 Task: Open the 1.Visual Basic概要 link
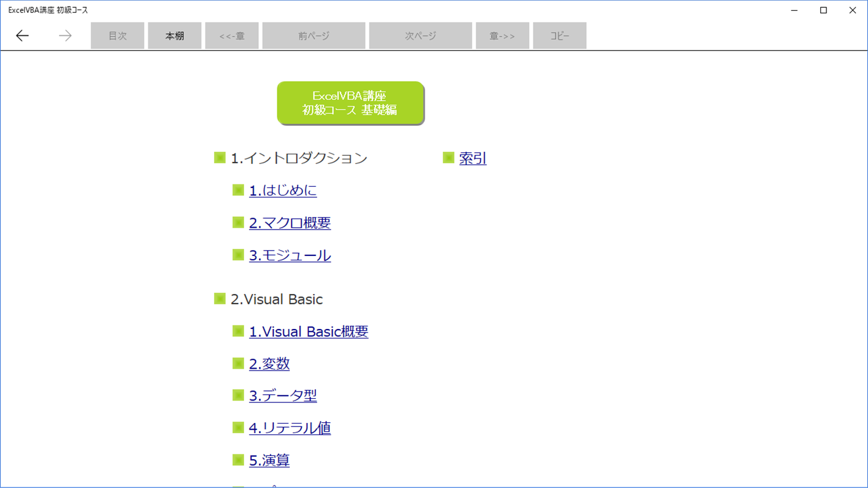pos(309,332)
